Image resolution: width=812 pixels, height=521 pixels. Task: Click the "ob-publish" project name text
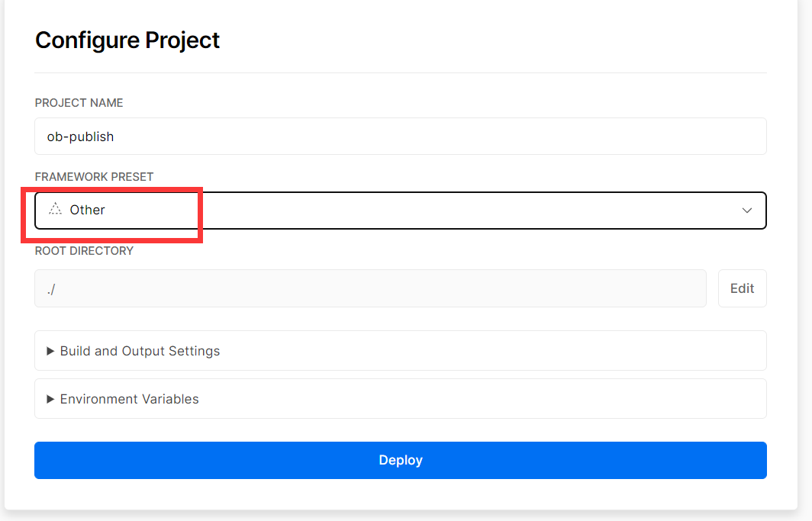point(80,137)
